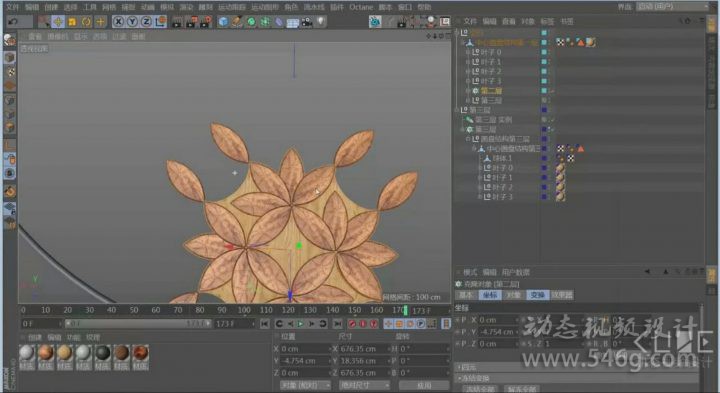Image resolution: width=720 pixels, height=393 pixels.
Task: Toggle the X axis lock
Action: (118, 22)
